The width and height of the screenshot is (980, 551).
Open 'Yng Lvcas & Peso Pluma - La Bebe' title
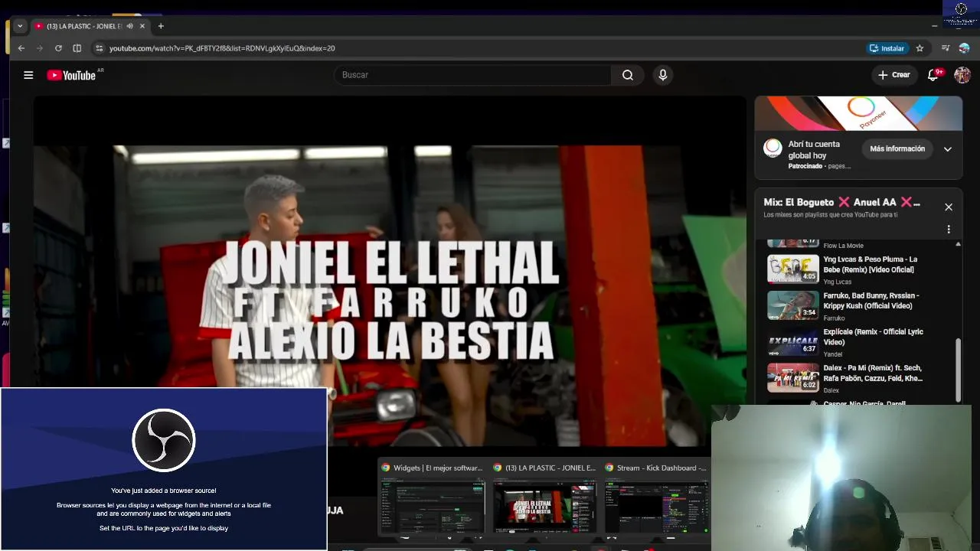871,264
